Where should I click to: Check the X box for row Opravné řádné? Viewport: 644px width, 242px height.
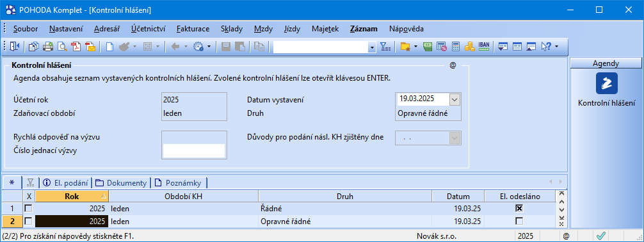28,221
